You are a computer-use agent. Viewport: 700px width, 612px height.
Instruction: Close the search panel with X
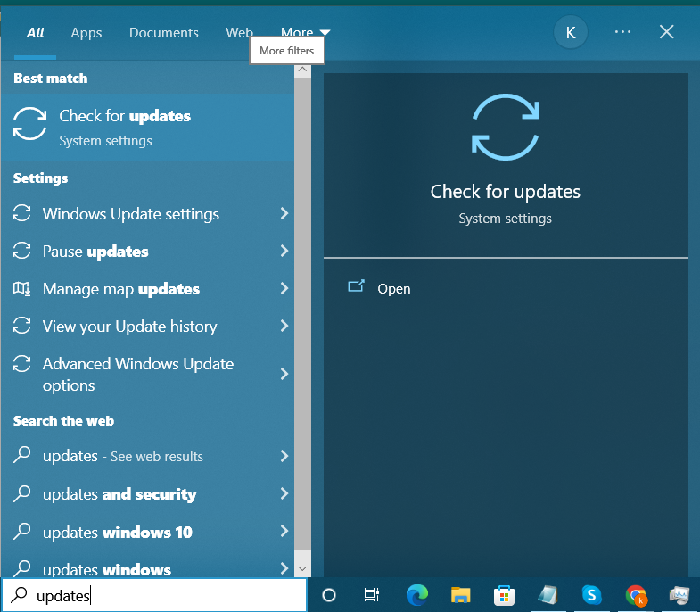point(666,32)
